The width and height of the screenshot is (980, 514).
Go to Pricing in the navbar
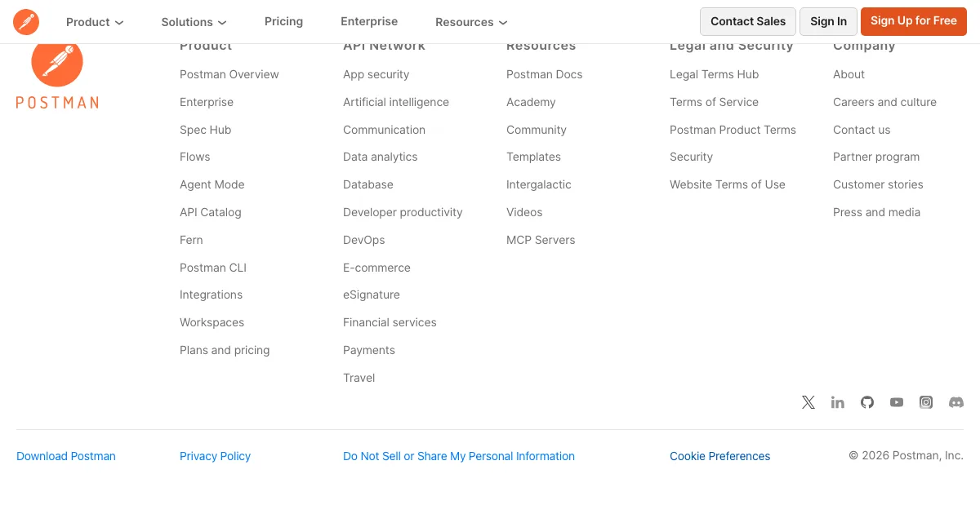pos(283,22)
